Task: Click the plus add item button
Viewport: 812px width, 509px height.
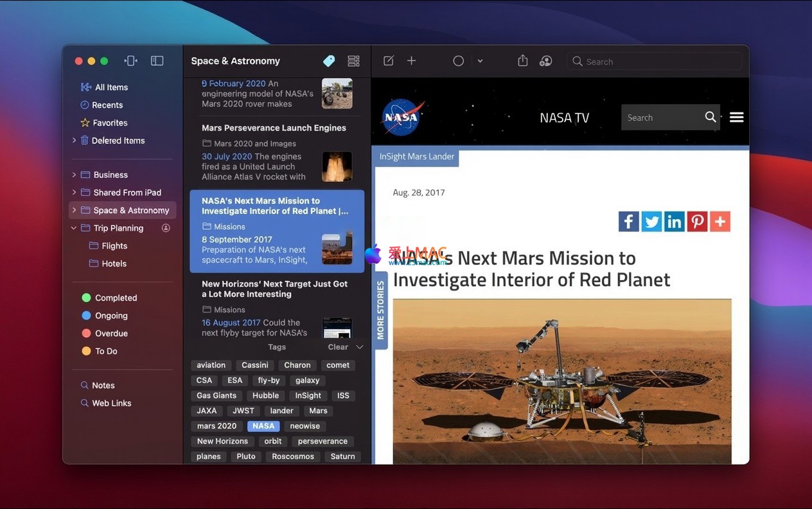Action: pos(412,61)
